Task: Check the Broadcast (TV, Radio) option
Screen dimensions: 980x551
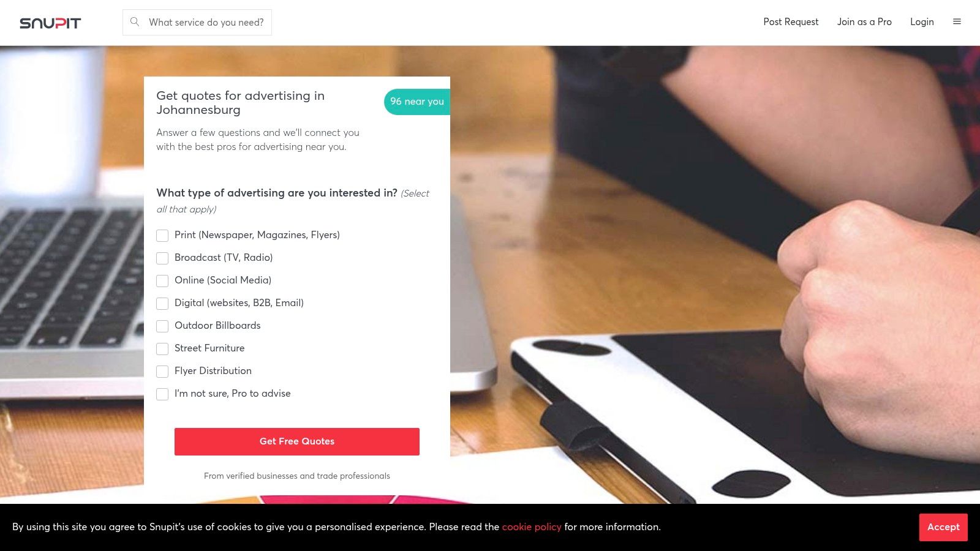Action: pyautogui.click(x=162, y=258)
